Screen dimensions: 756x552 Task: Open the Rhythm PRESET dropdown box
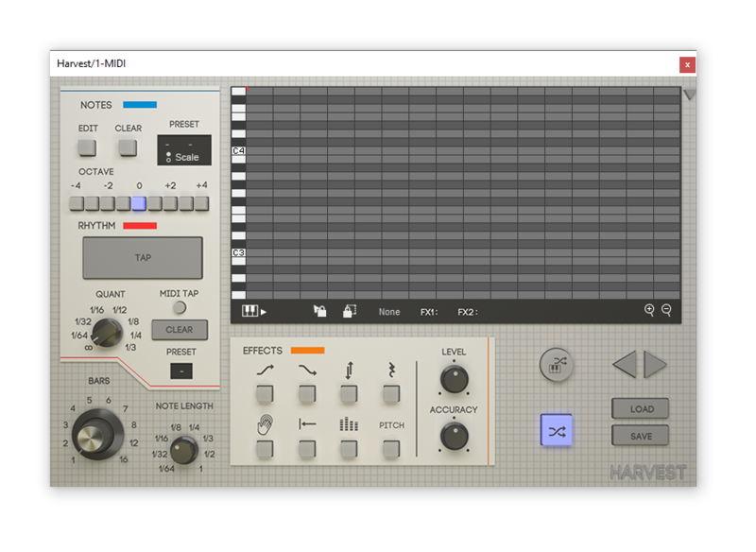[181, 371]
